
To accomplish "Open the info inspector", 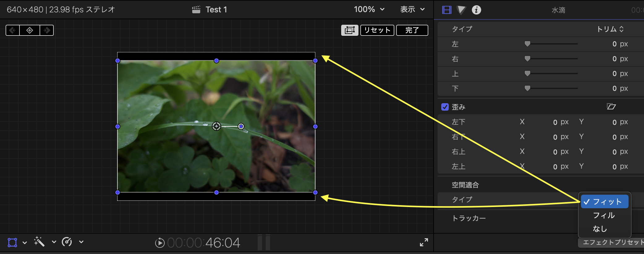I will (476, 10).
